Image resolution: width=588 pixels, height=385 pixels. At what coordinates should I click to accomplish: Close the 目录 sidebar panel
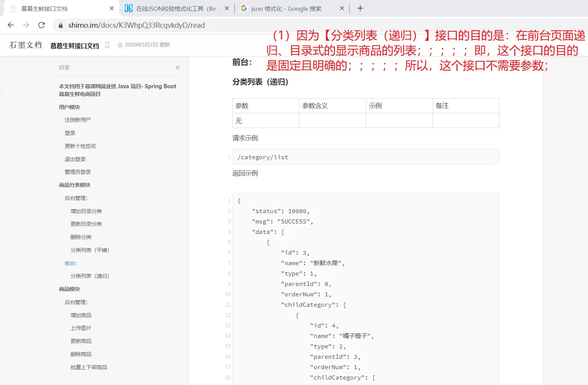[x=178, y=67]
